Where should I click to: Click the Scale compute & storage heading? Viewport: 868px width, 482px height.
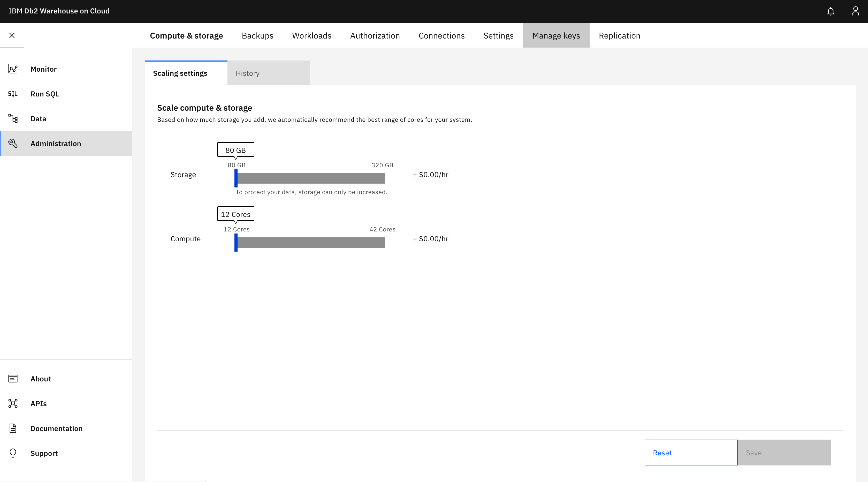point(204,108)
